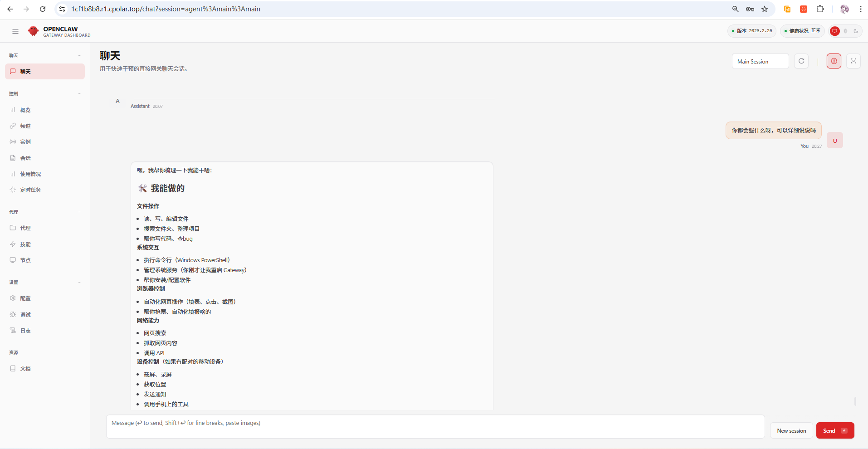The image size is (868, 449).
Task: Collapse the 代理 section
Action: point(80,212)
